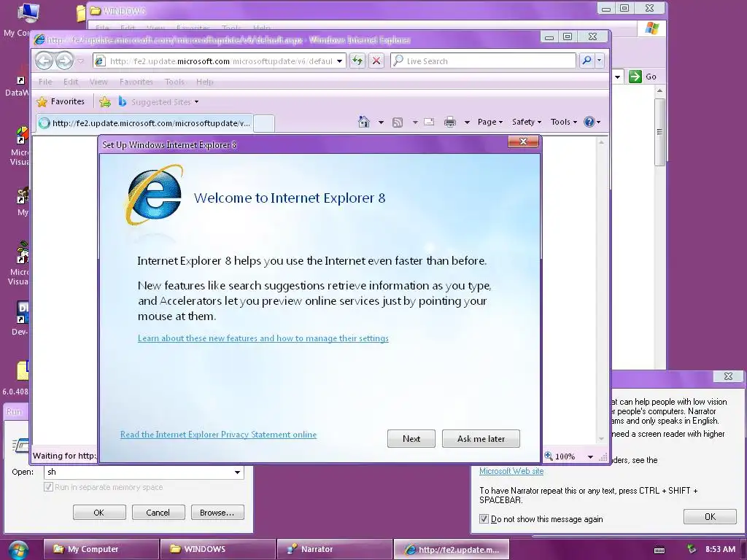This screenshot has width=747, height=560.
Task: Switch to Narrator taskbar button
Action: coord(334,549)
